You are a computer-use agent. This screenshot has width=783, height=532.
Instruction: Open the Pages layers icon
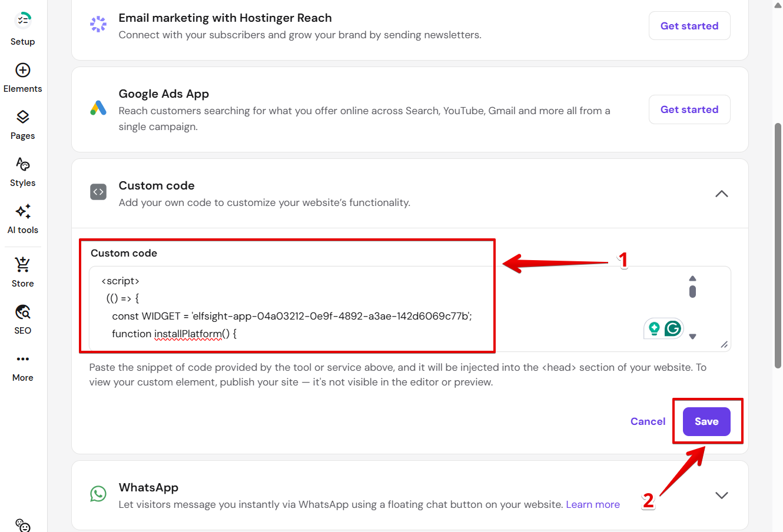coord(22,117)
